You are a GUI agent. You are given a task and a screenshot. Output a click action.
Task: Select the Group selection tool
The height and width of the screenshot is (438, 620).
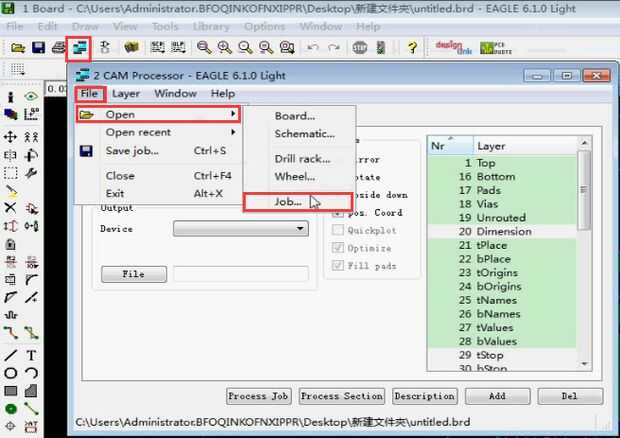click(x=10, y=173)
